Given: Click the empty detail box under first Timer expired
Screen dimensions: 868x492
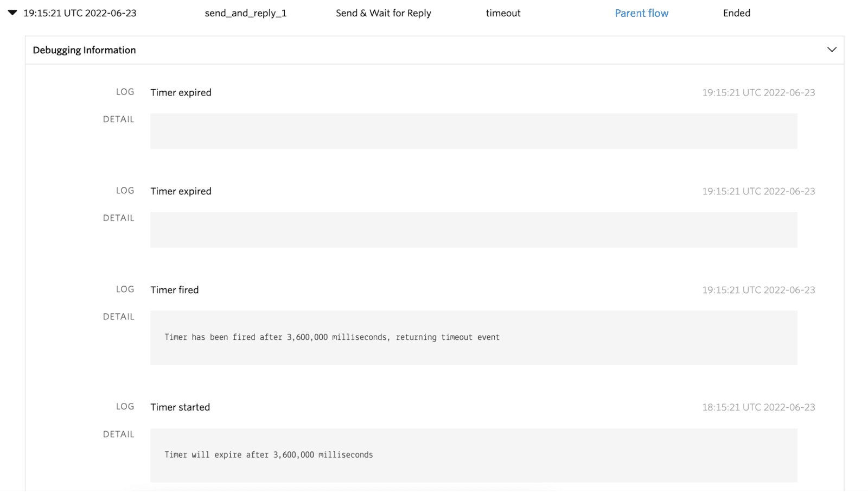Looking at the screenshot, I should pyautogui.click(x=474, y=130).
